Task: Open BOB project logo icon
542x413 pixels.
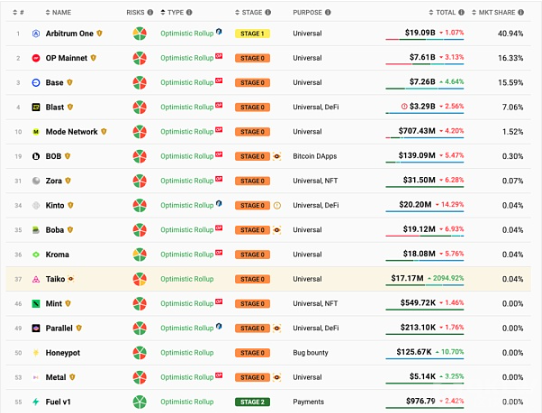Action: click(x=36, y=156)
